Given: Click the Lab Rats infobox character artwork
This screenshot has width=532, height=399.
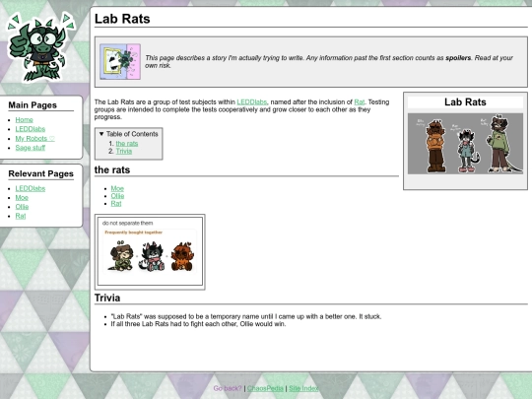Looking at the screenshot, I should click(x=465, y=144).
